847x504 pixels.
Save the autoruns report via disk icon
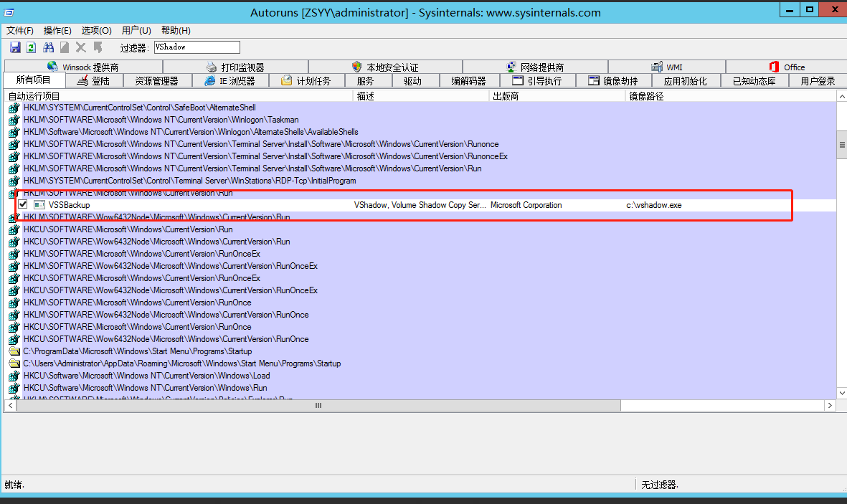(15, 47)
